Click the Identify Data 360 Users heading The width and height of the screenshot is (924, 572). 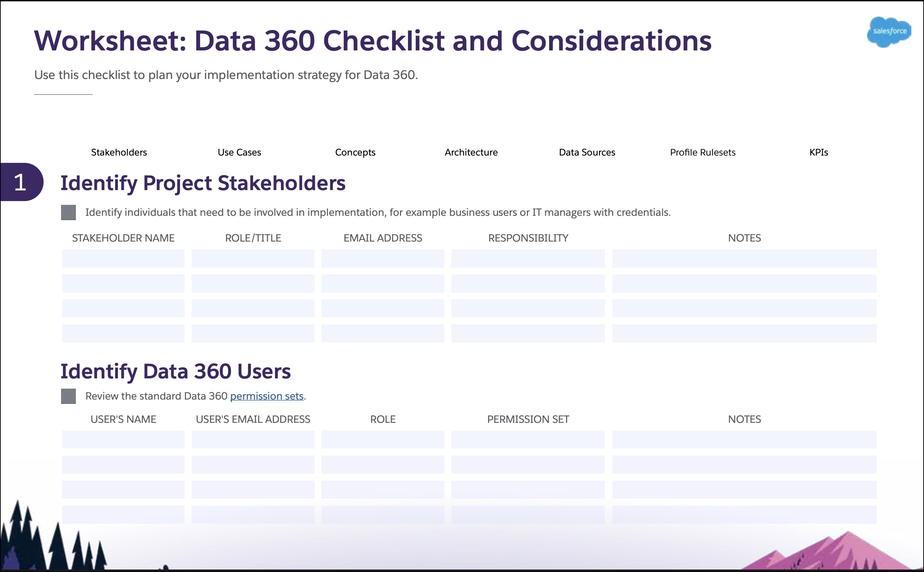pyautogui.click(x=176, y=371)
